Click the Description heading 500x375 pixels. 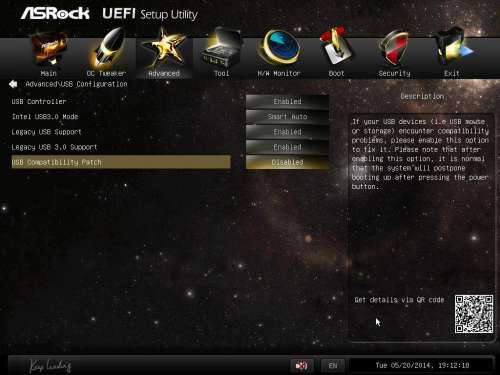click(x=422, y=96)
